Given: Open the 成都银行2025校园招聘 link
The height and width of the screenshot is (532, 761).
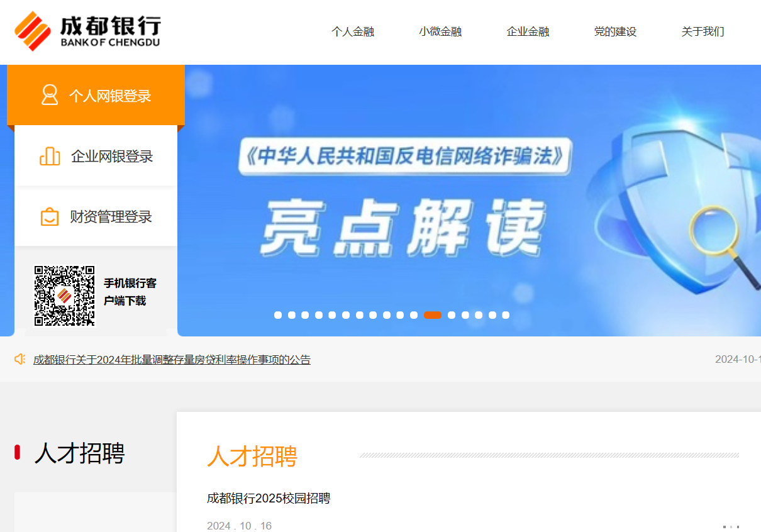Looking at the screenshot, I should point(269,499).
